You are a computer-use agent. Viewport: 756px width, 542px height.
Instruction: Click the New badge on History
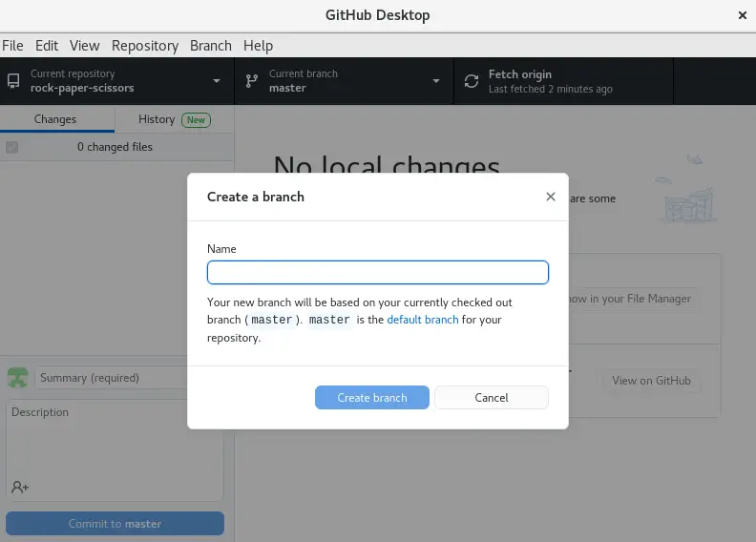197,120
